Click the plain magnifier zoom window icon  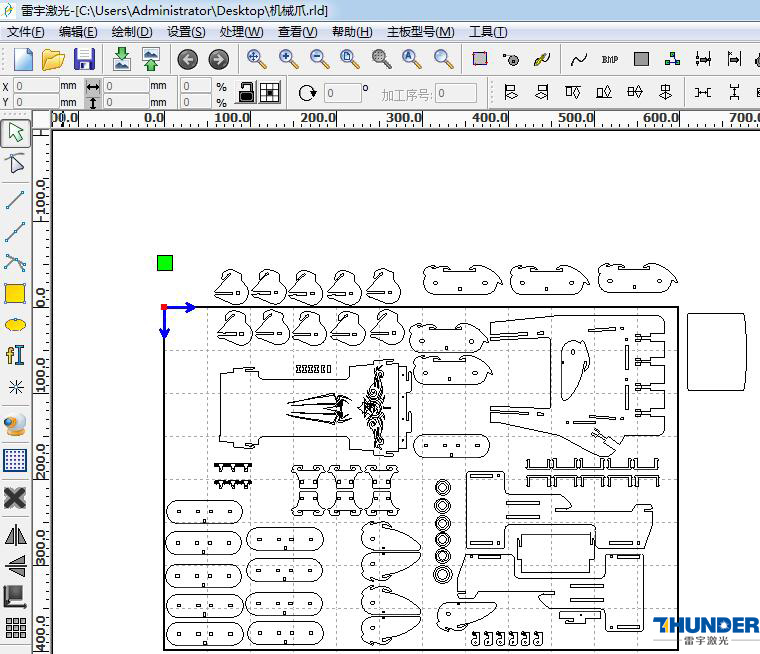point(443,59)
